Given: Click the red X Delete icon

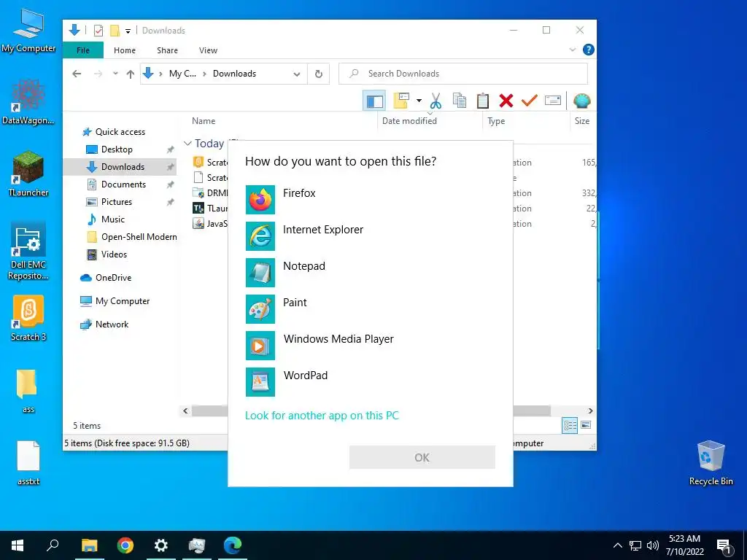Looking at the screenshot, I should [506, 101].
